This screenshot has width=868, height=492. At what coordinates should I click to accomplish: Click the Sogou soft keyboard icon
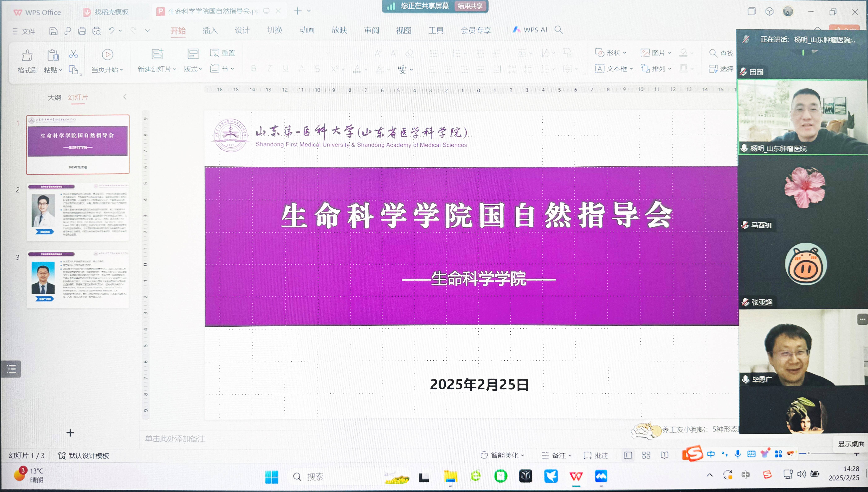pyautogui.click(x=751, y=454)
